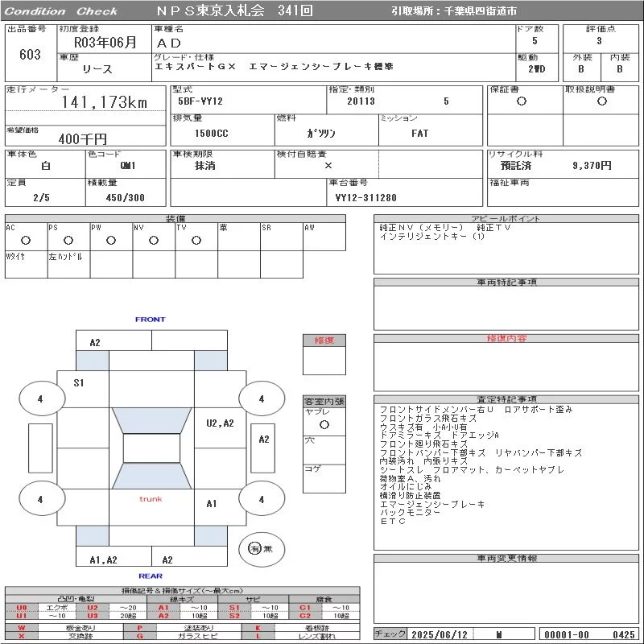The image size is (644, 644).
Task: Click the note バックモニター
Action: 410,513
